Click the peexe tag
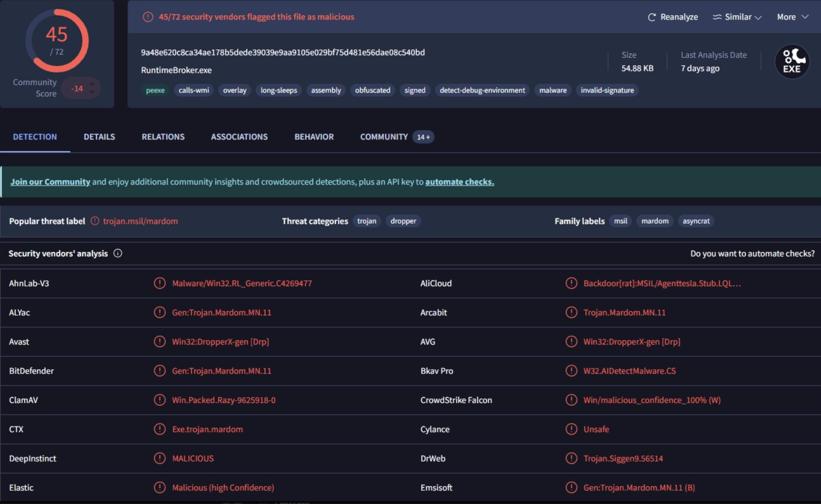 tap(155, 90)
